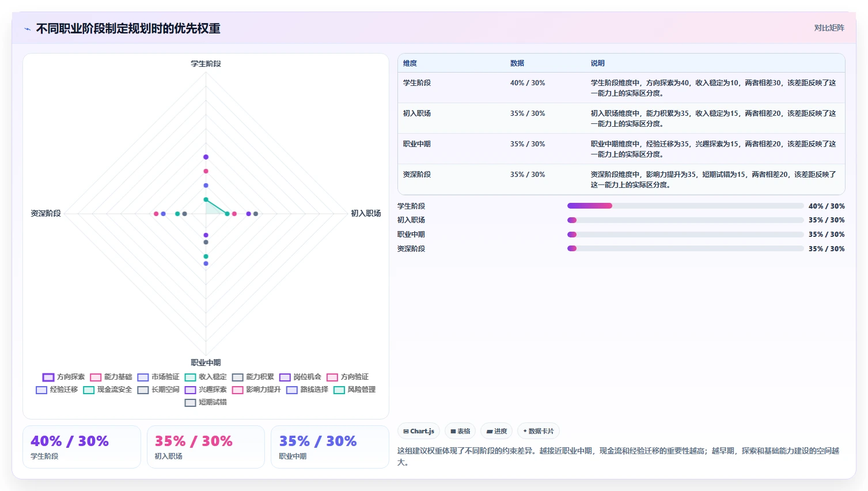Click the 职业中期 axis label on the radar chart

click(206, 362)
